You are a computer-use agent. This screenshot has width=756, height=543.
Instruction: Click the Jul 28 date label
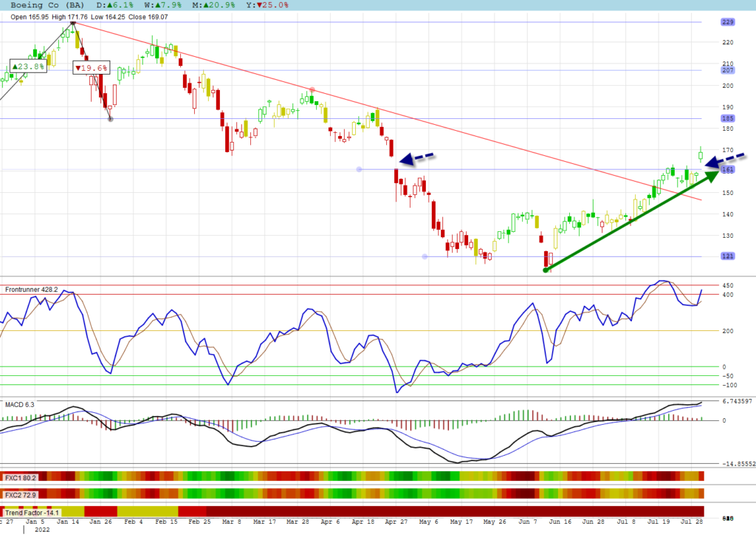tap(692, 522)
